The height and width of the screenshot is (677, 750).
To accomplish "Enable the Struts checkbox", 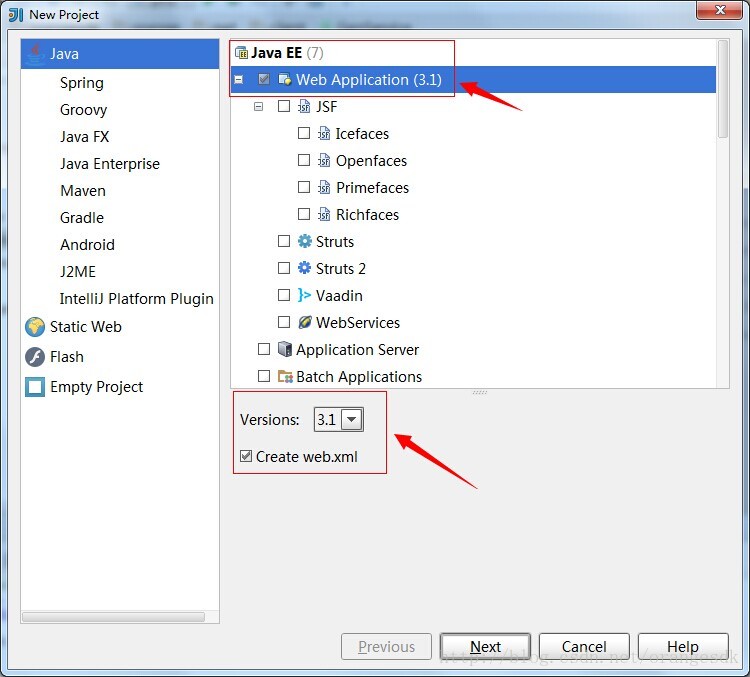I will (284, 241).
